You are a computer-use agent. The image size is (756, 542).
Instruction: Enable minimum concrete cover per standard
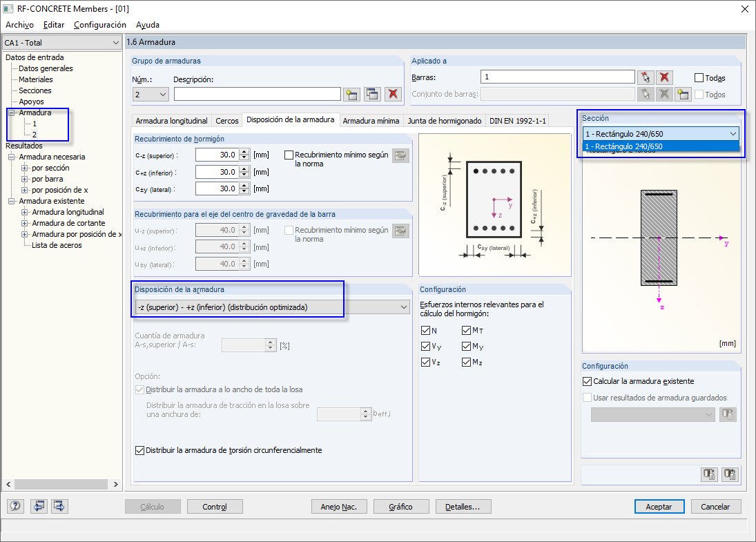click(x=289, y=155)
